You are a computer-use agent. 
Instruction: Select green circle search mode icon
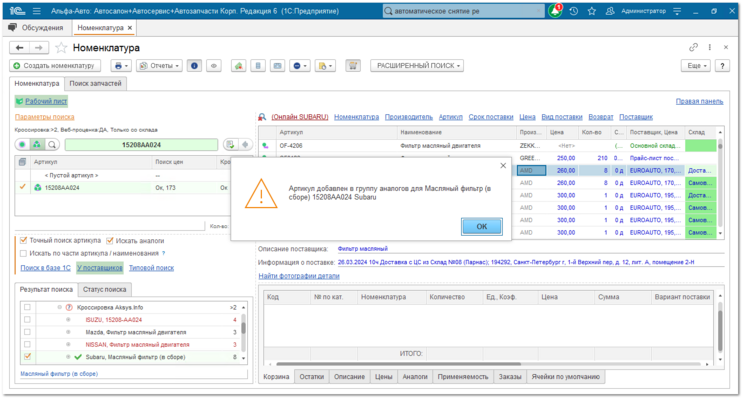tap(22, 145)
